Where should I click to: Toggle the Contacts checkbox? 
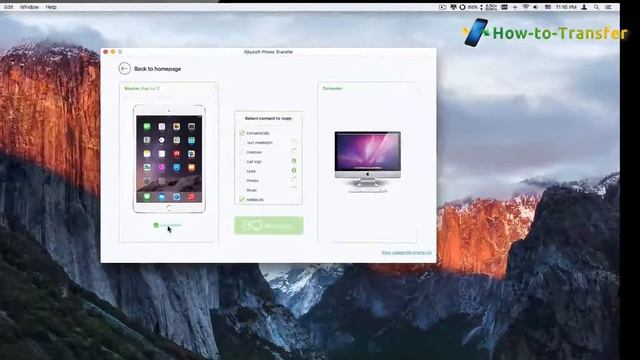tap(242, 133)
